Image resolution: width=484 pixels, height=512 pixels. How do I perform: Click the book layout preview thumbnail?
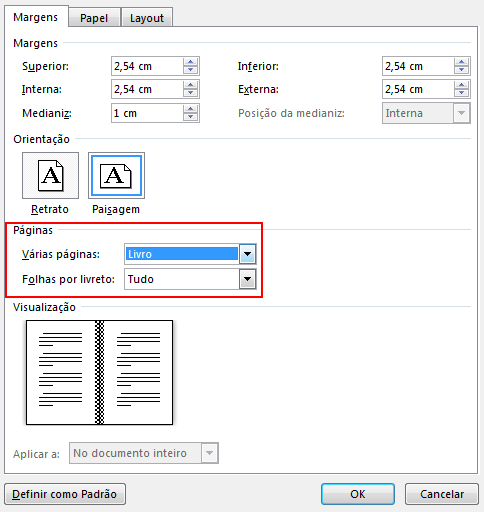click(x=99, y=372)
